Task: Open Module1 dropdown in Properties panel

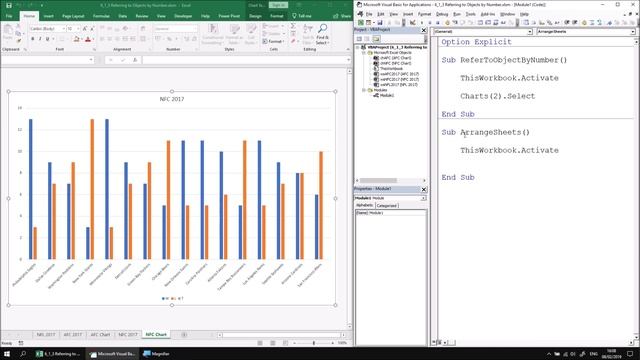Action: 423,198
